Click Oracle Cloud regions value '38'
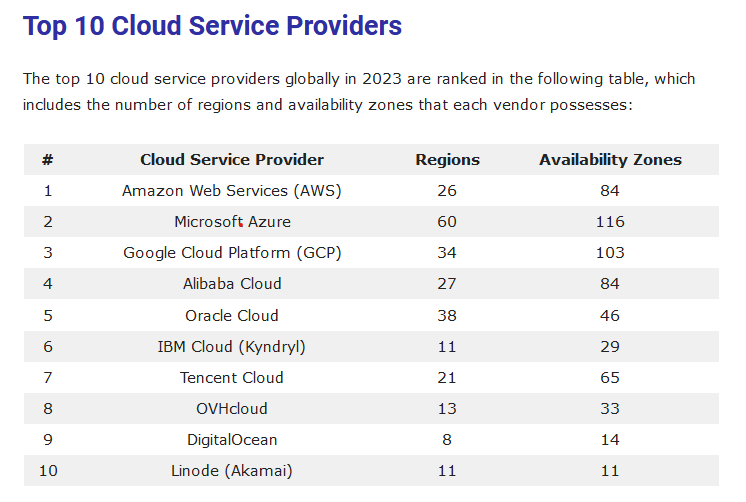The width and height of the screenshot is (746, 502). [447, 315]
